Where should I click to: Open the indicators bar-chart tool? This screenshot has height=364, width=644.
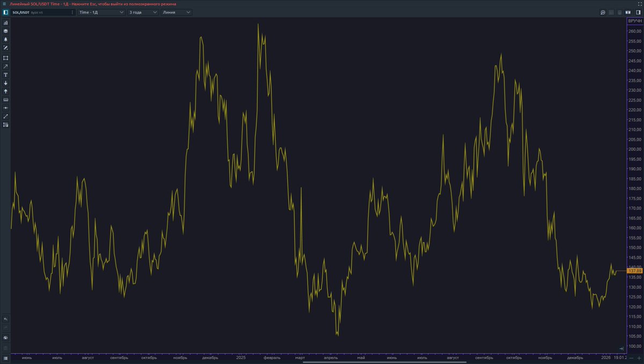(x=6, y=23)
